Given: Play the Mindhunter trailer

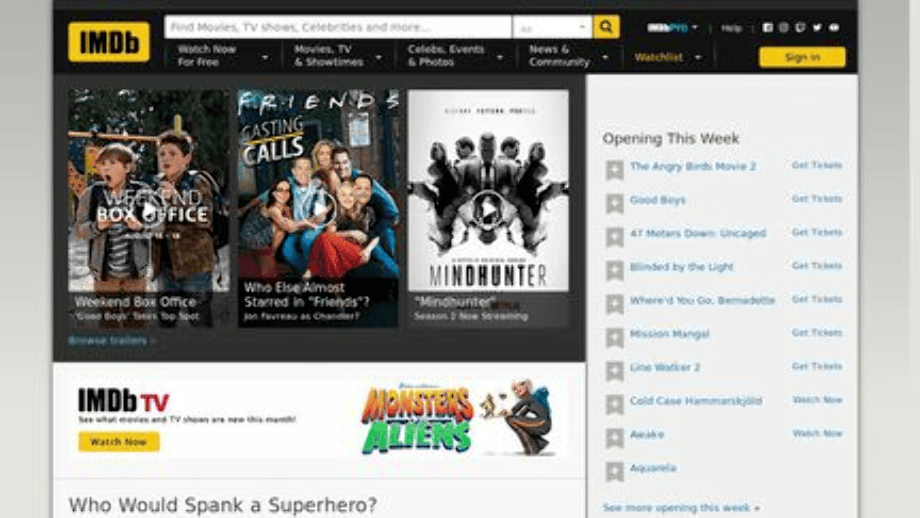Looking at the screenshot, I should [488, 209].
